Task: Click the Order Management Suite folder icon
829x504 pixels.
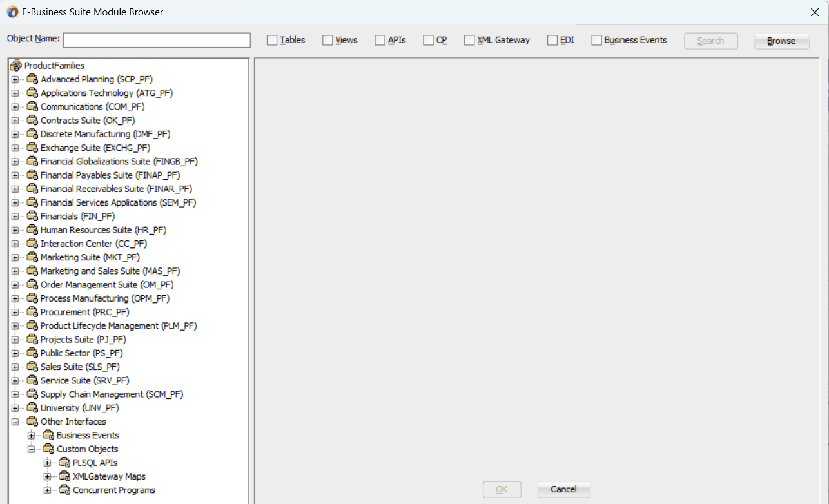Action: 32,285
